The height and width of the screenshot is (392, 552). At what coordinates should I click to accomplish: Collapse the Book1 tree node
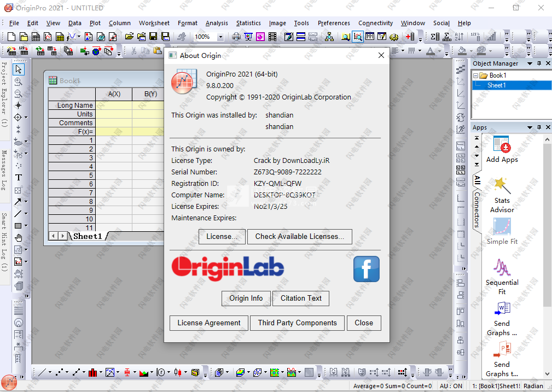point(475,75)
